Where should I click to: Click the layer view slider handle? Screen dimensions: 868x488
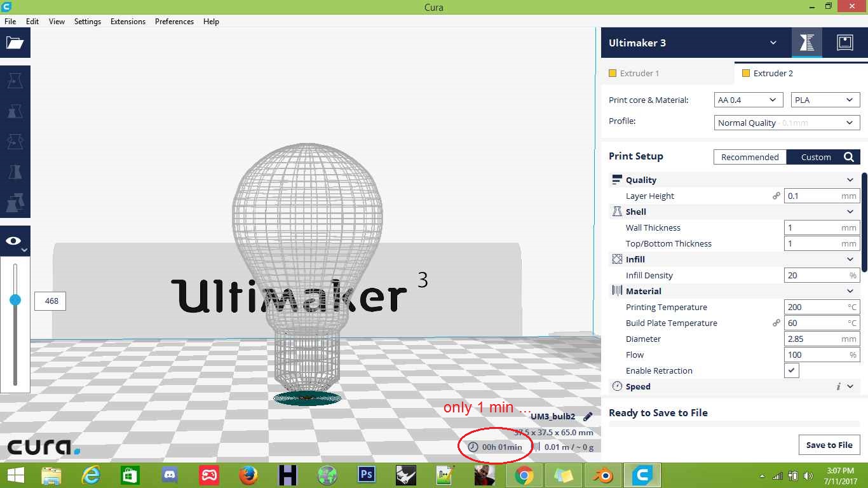point(15,300)
